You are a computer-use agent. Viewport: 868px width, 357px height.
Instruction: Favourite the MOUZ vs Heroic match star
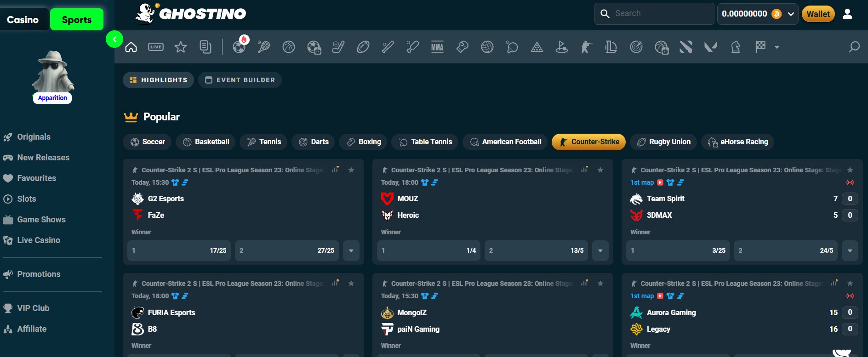coord(600,170)
